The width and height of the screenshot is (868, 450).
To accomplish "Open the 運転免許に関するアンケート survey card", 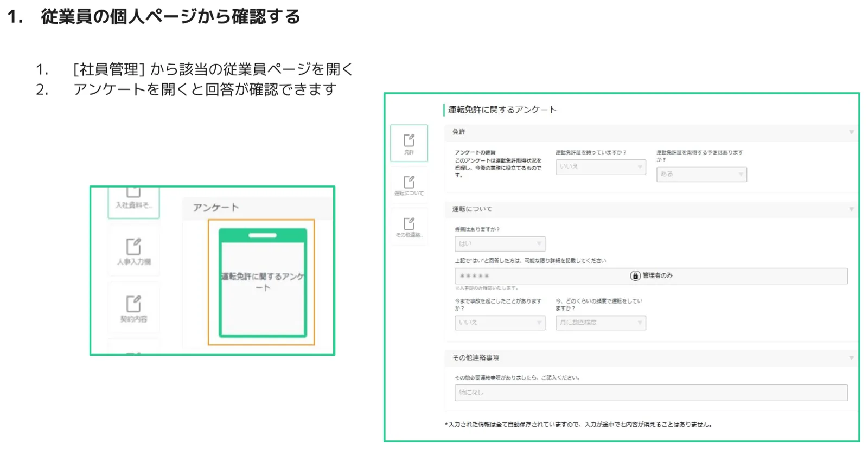I will pos(263,282).
